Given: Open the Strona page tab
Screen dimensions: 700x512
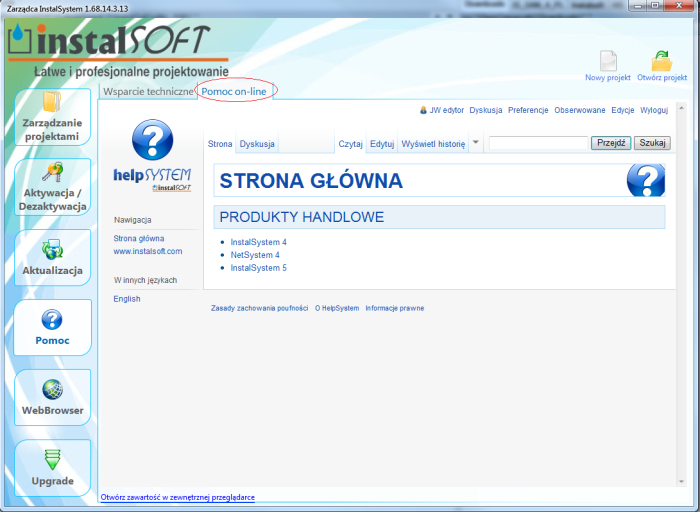Looking at the screenshot, I should [220, 144].
